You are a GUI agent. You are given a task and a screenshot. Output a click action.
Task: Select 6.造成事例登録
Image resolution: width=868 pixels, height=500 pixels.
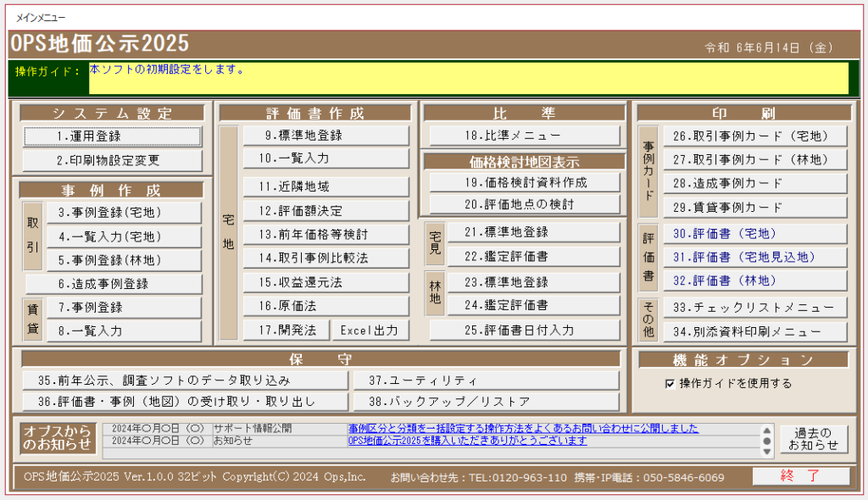point(112,284)
